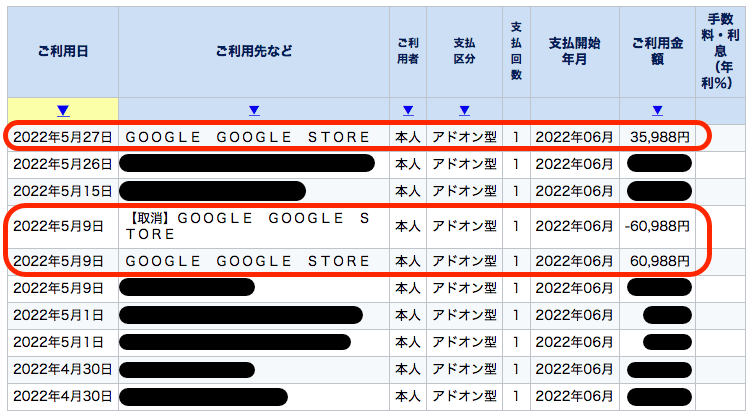
Task: Click the ご利用日 column header
Action: 63,51
